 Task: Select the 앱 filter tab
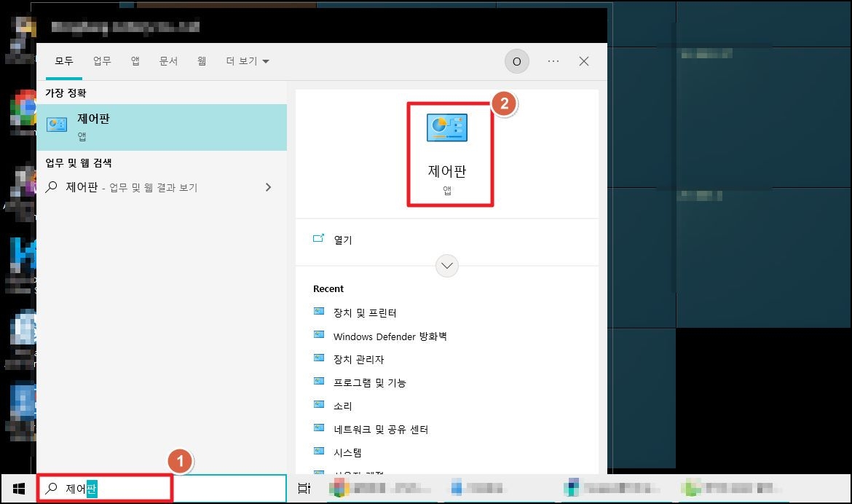[134, 61]
